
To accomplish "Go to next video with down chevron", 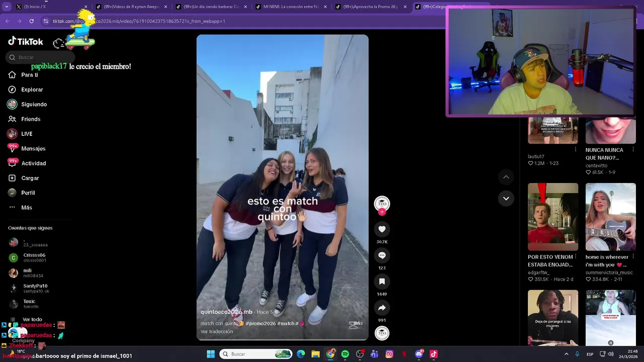I will [506, 198].
